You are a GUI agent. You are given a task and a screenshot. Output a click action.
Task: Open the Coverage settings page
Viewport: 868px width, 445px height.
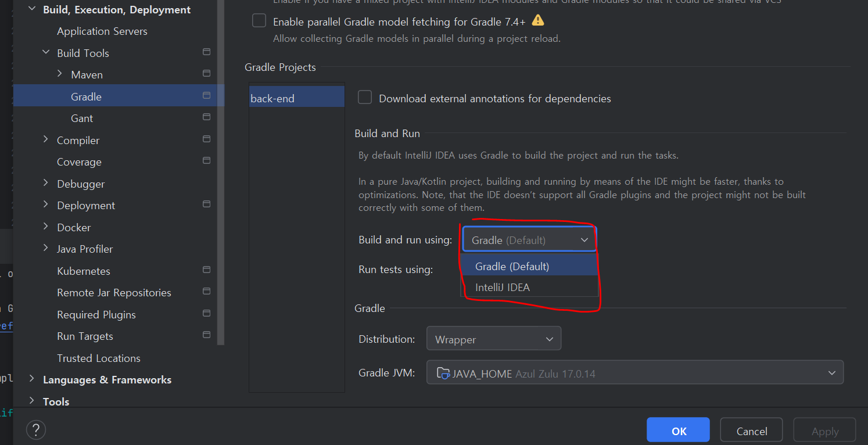click(79, 162)
